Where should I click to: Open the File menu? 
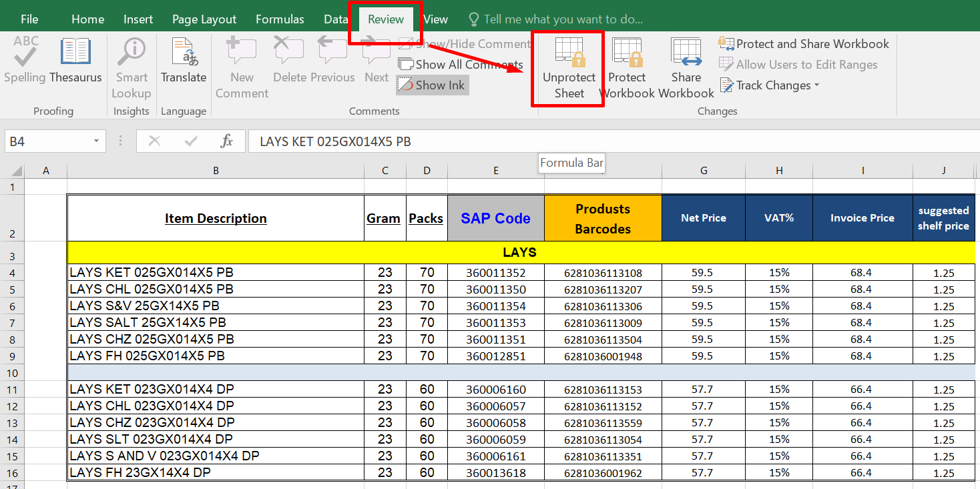point(29,19)
